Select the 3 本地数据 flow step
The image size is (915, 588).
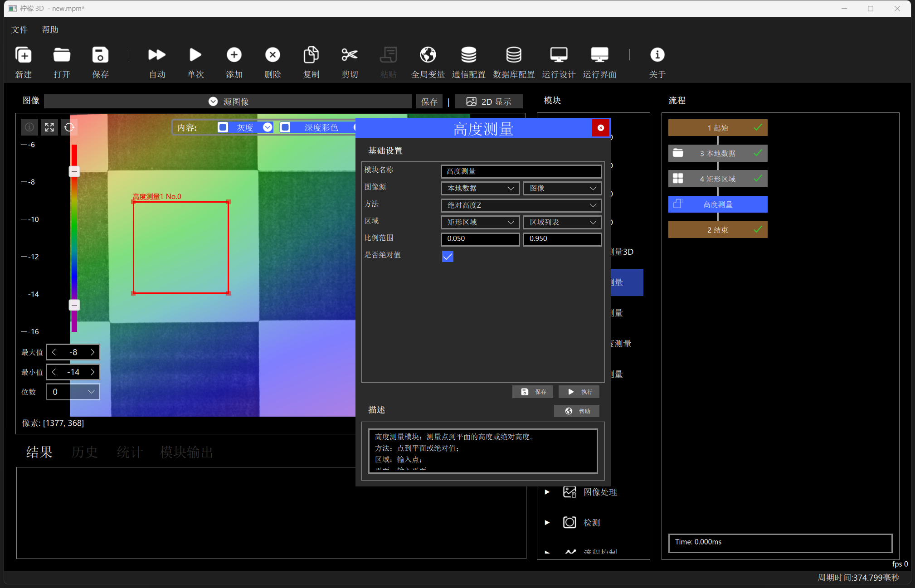[718, 153]
